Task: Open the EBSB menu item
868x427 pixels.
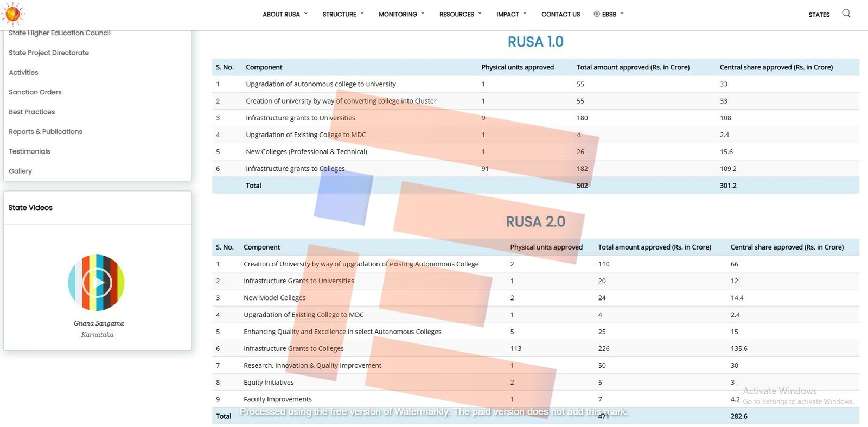Action: pyautogui.click(x=609, y=15)
